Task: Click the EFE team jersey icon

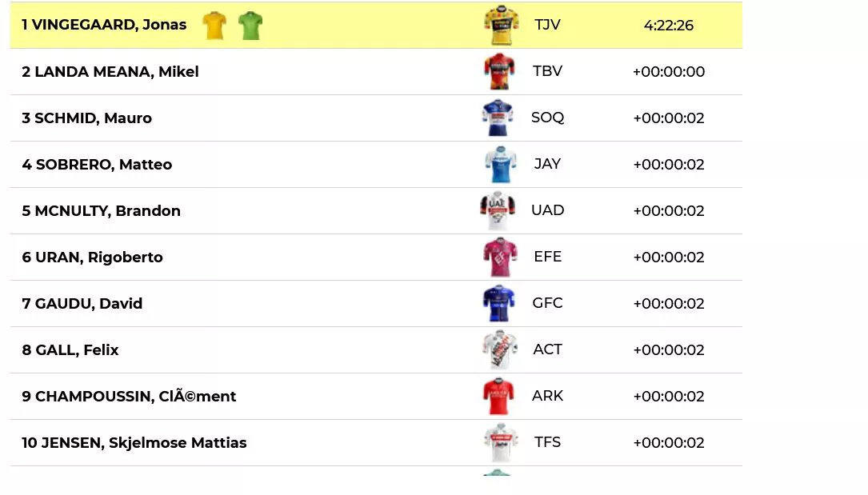Action: [x=500, y=257]
